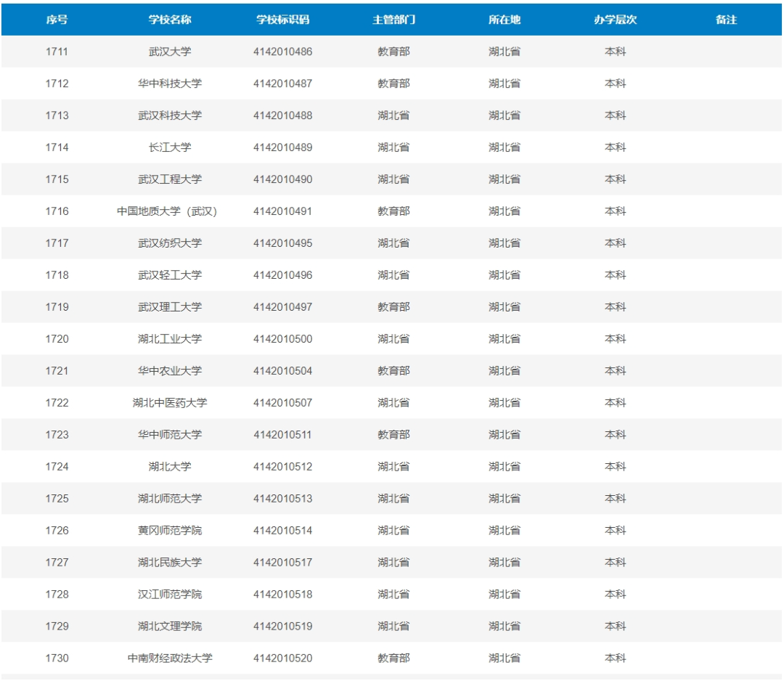Select the 湖北文理学院 cell
Image resolution: width=784 pixels, height=681 pixels.
click(169, 627)
